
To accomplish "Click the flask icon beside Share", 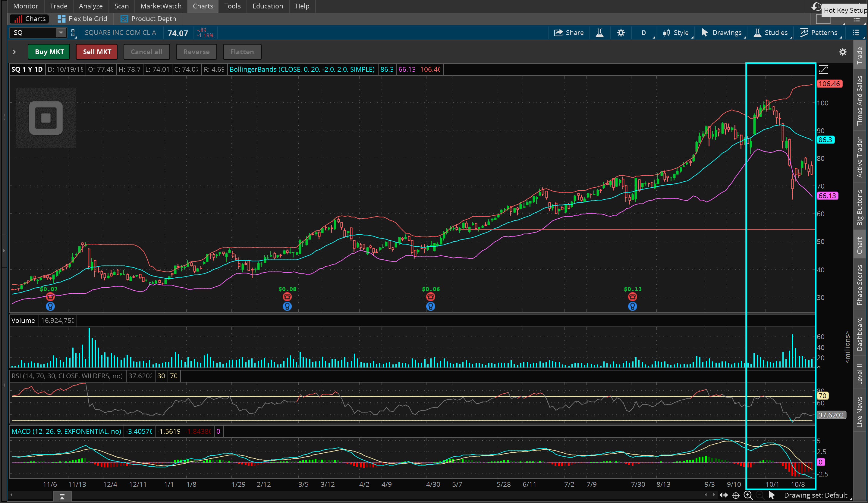I will [599, 33].
